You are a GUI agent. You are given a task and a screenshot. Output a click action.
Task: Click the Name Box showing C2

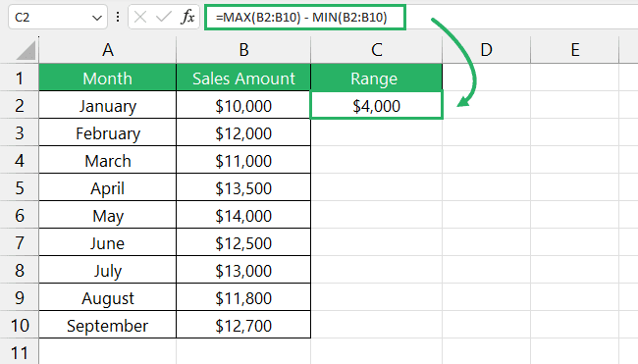point(57,17)
